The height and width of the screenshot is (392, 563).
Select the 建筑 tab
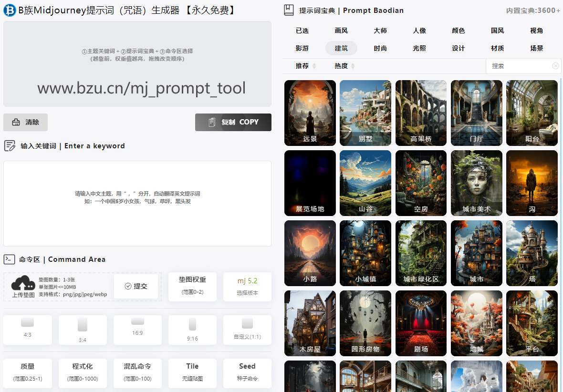(x=341, y=48)
